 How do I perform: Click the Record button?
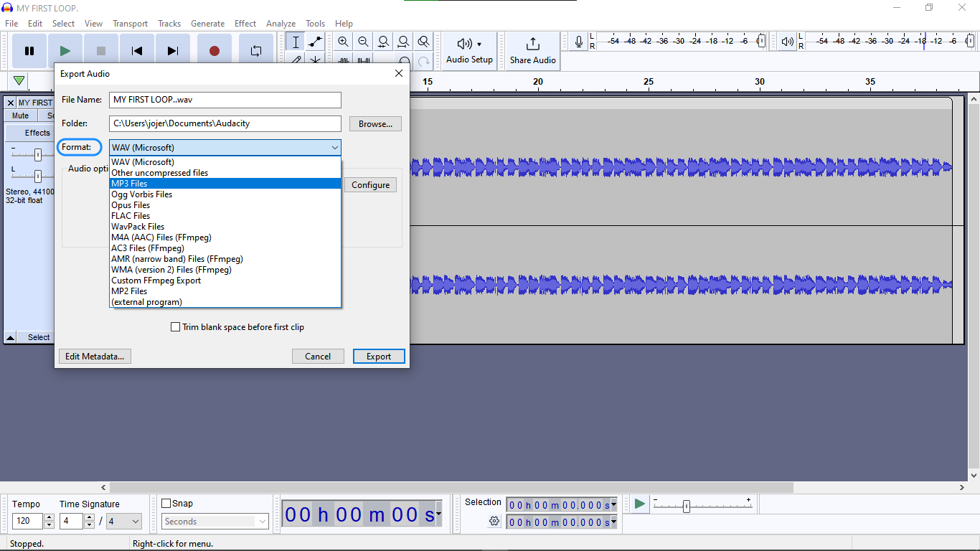(x=214, y=50)
